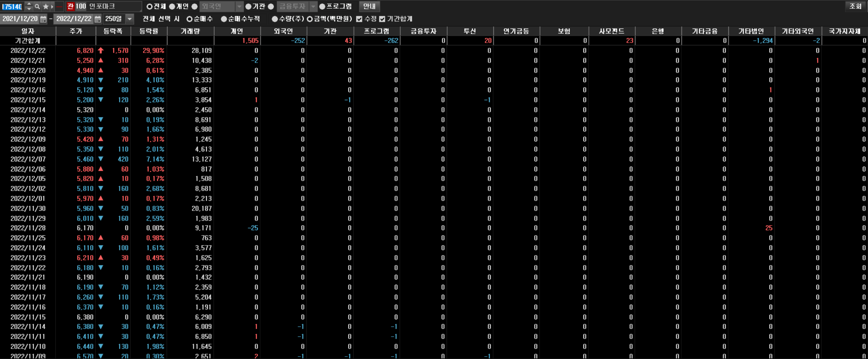Select the 2022/11/15 date row
Viewport: 868px width, 359px height.
click(28, 317)
